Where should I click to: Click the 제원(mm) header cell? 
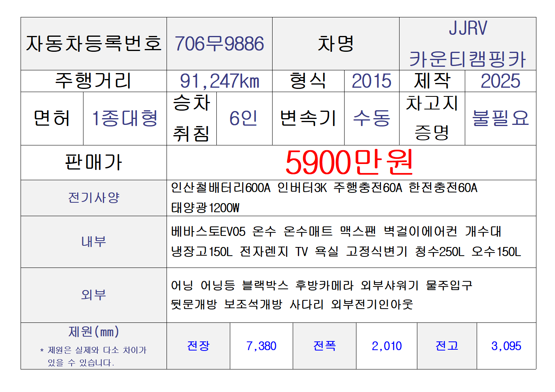click(94, 332)
